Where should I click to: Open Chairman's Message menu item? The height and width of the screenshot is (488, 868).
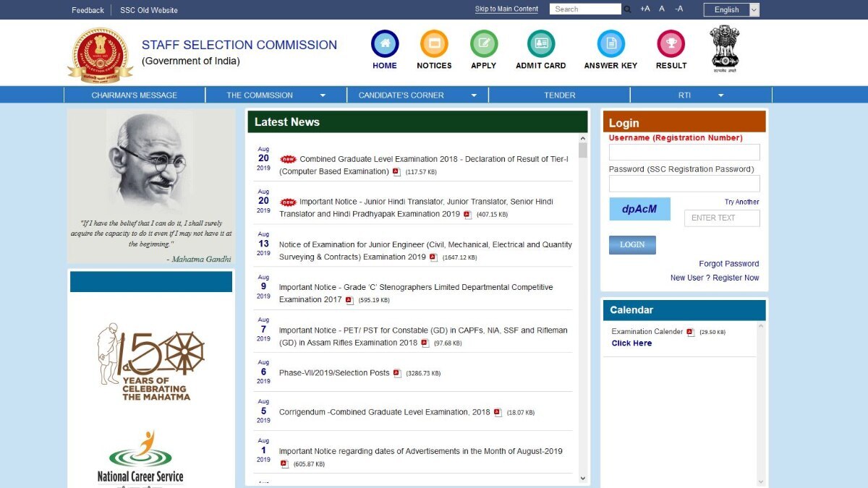click(134, 95)
